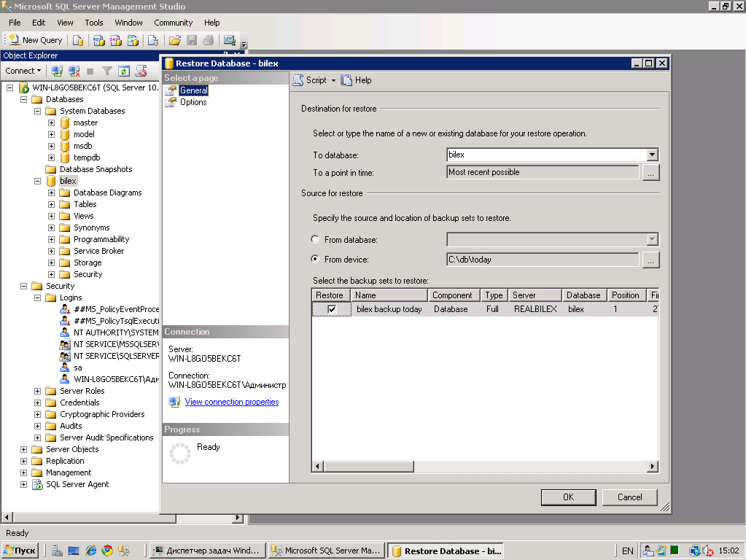Image resolution: width=746 pixels, height=560 pixels.
Task: Click browse button next to From device
Action: [x=651, y=260]
